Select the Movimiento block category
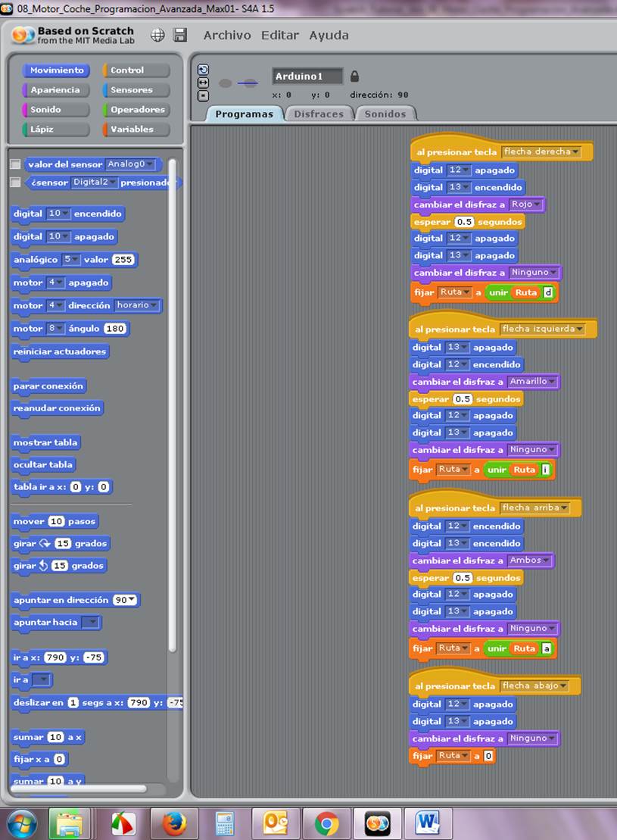Screen dimensions: 617x840 coord(56,70)
